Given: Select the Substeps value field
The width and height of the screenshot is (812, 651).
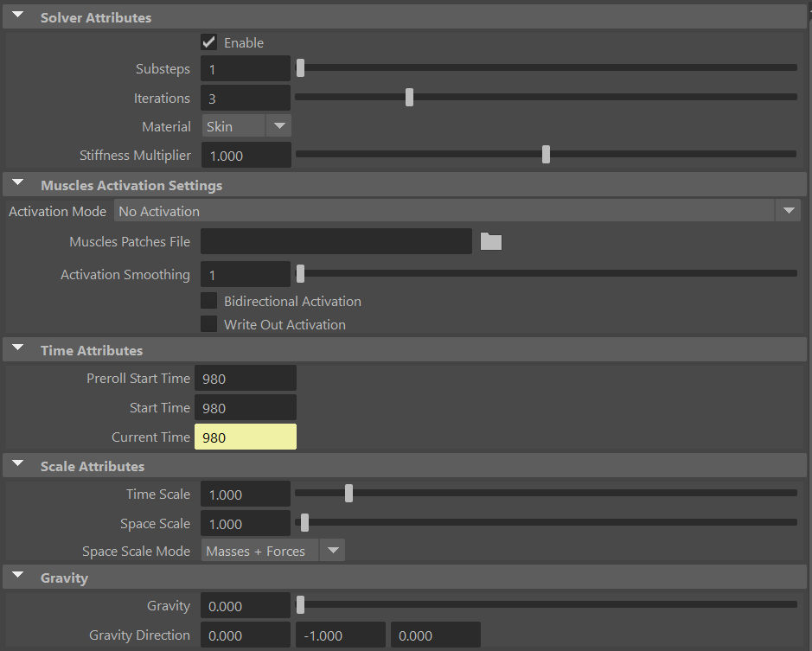Looking at the screenshot, I should (245, 68).
